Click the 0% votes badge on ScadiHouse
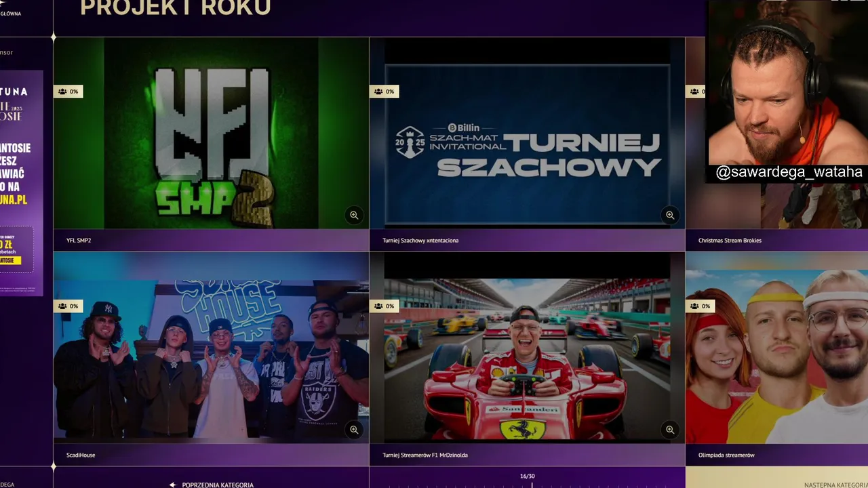The image size is (868, 488). (x=68, y=306)
